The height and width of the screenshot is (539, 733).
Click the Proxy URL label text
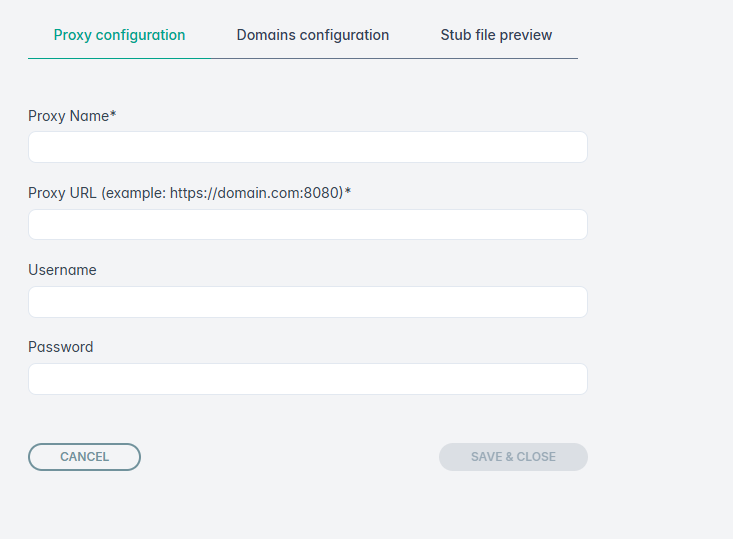63,193
